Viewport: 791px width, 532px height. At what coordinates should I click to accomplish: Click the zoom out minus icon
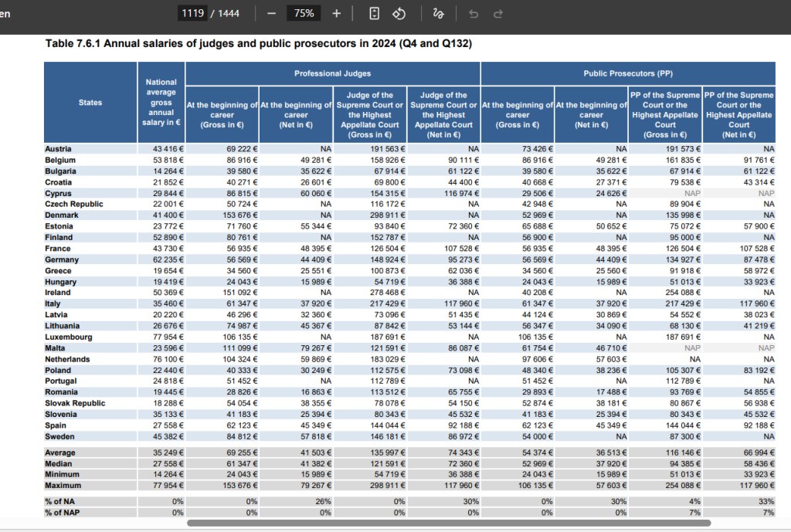click(271, 14)
